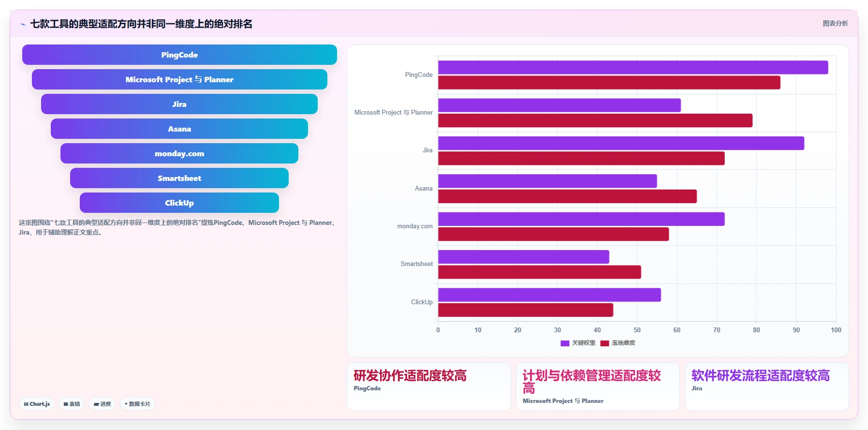Viewport: 868px width, 430px height.
Task: Click the 图表分析 label at top right
Action: click(x=835, y=23)
